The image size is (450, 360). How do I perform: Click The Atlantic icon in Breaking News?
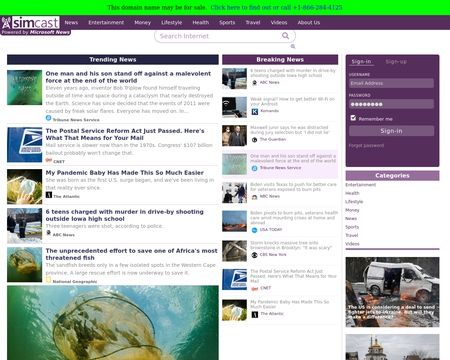coord(255,314)
